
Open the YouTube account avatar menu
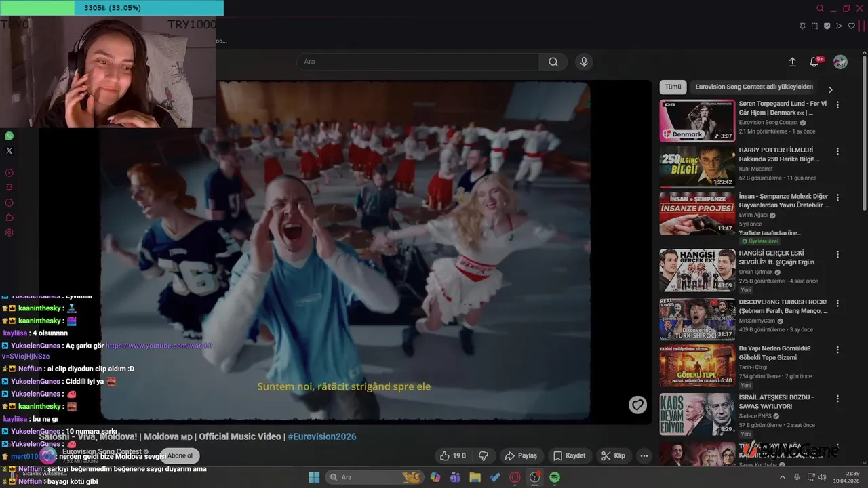pos(840,62)
